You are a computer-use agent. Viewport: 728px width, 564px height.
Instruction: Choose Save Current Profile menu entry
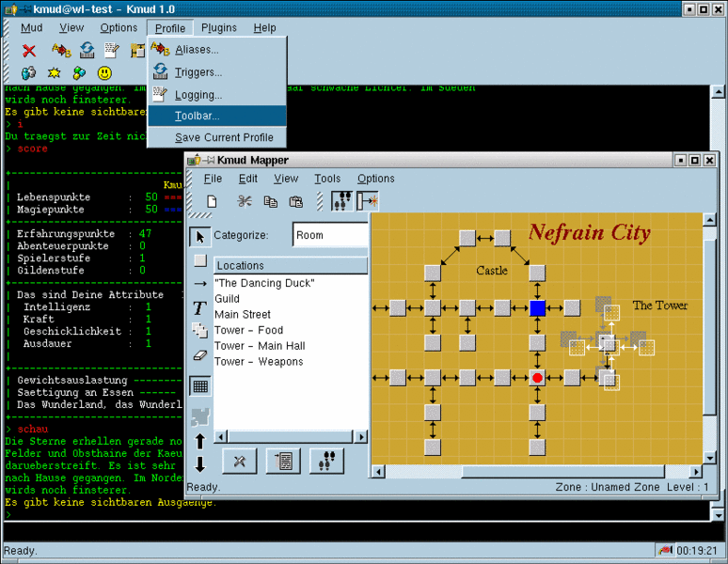pos(217,137)
